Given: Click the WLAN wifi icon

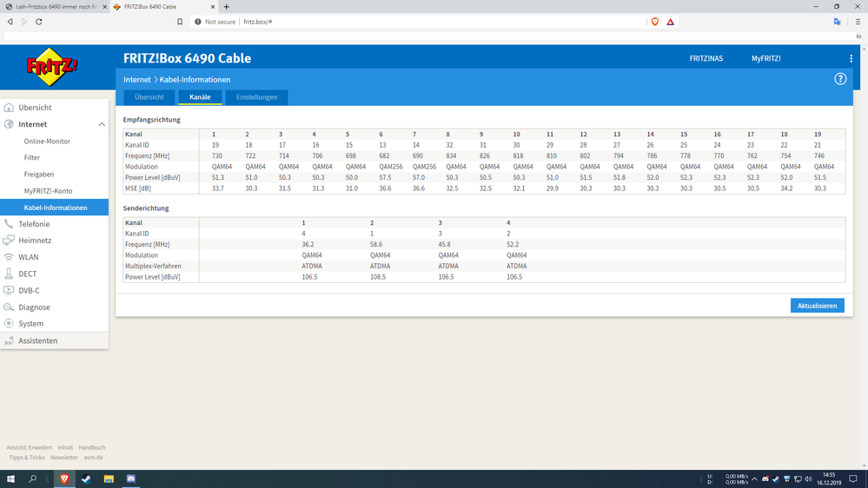Looking at the screenshot, I should [9, 257].
